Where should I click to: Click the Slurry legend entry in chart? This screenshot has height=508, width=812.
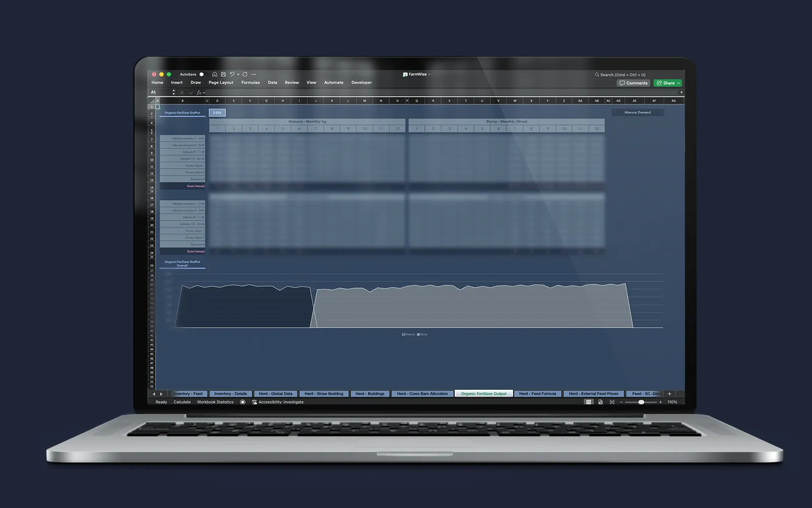pyautogui.click(x=422, y=334)
